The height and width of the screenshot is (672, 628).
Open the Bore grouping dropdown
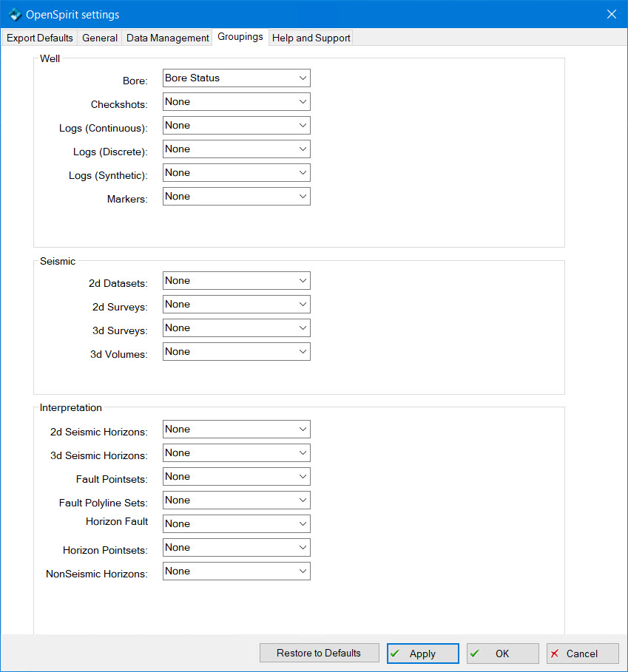coord(236,78)
